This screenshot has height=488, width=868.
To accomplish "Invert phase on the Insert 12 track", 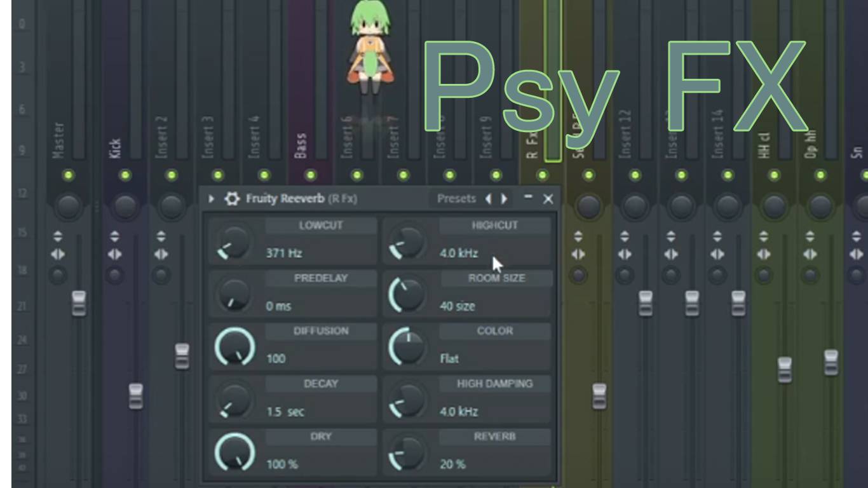I will [x=625, y=236].
